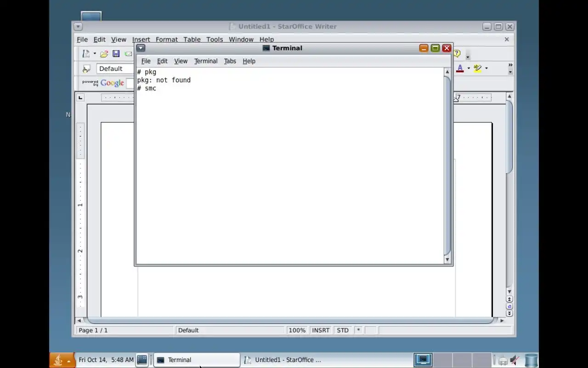Image resolution: width=588 pixels, height=368 pixels.
Task: Open the Help menu in Writer
Action: click(266, 40)
